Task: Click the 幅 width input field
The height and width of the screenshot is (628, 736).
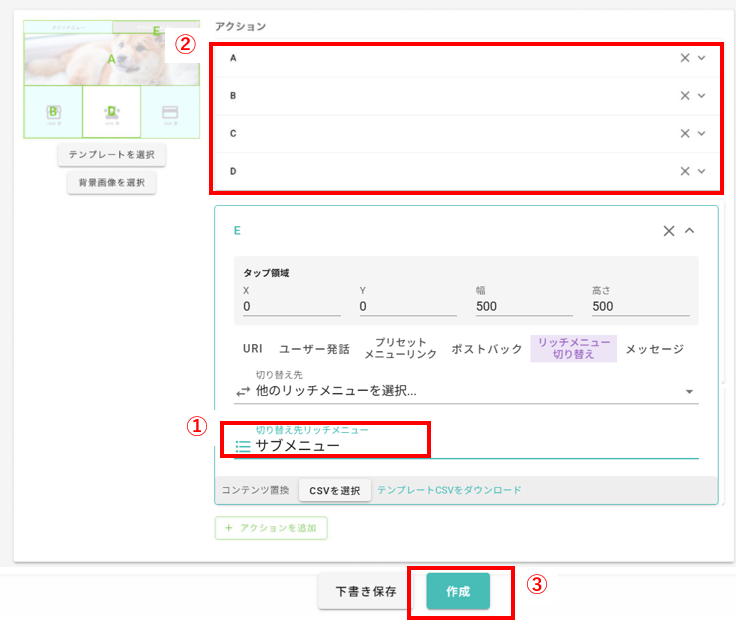Action: [524, 307]
